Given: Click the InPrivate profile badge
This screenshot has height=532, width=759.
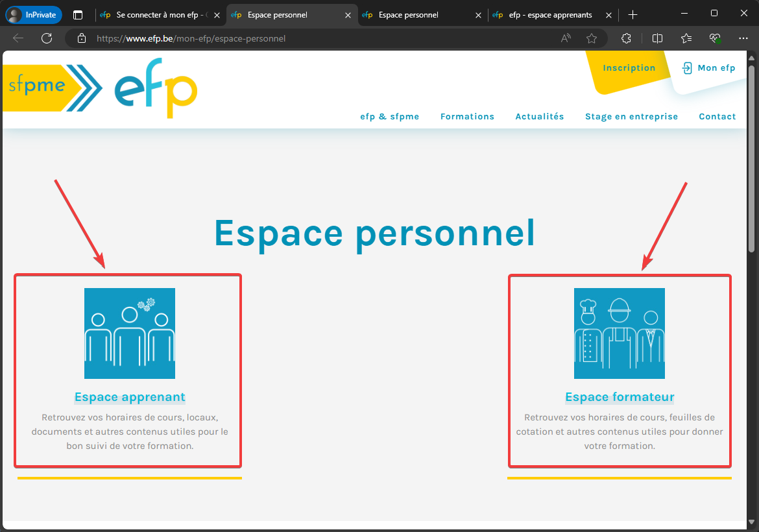Looking at the screenshot, I should pyautogui.click(x=33, y=15).
